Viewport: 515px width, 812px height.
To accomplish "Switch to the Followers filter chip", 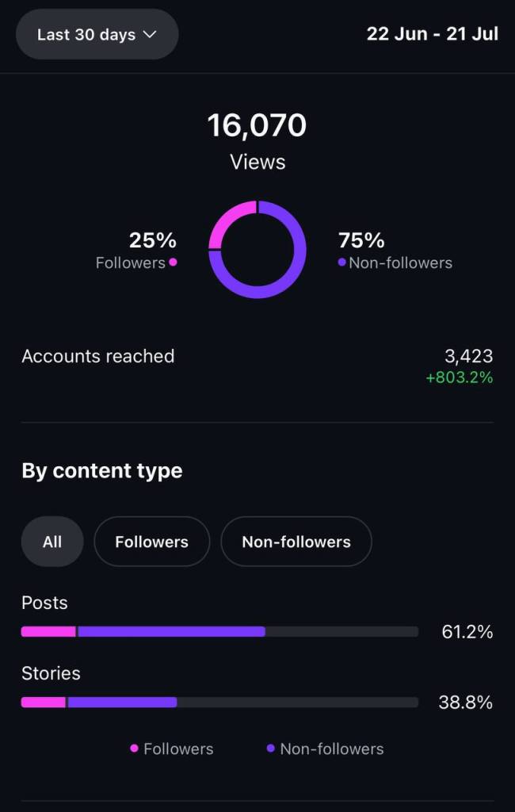I will [151, 542].
